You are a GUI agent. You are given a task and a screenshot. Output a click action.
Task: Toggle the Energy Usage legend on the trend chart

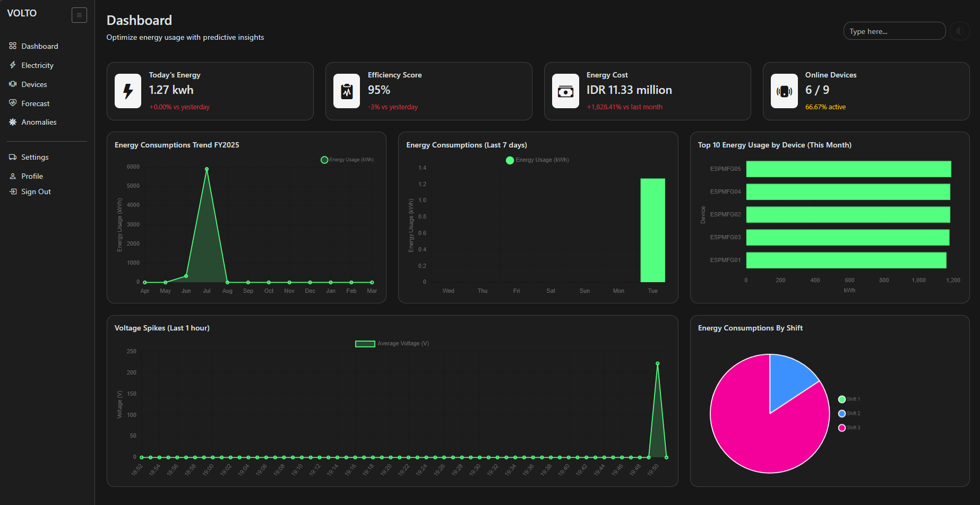(x=347, y=159)
